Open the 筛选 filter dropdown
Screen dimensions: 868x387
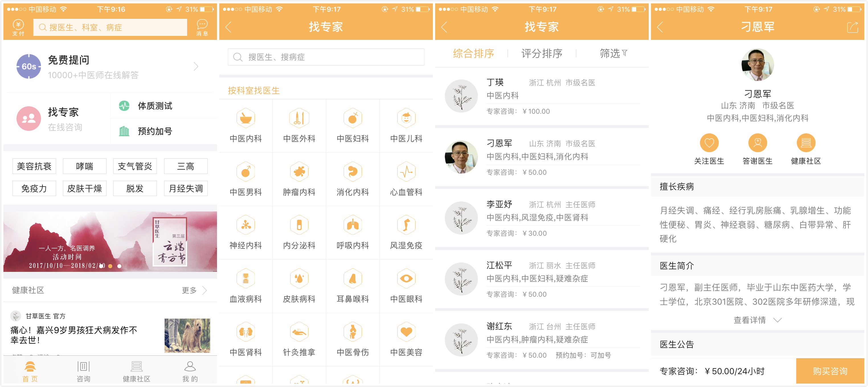coord(613,53)
